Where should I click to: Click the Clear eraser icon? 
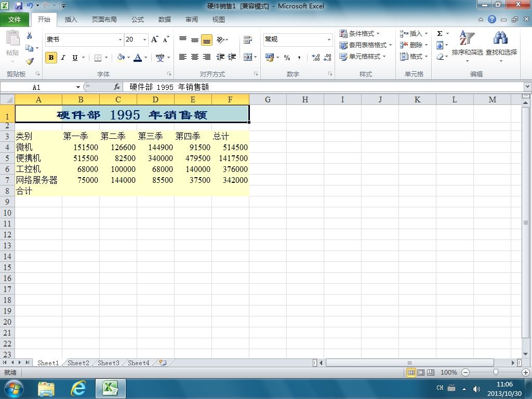coord(440,57)
